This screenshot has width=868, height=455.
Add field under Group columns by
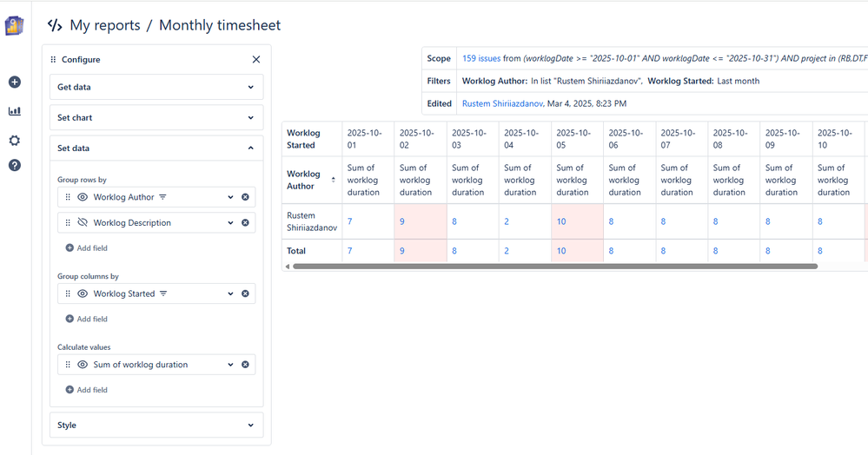click(86, 319)
